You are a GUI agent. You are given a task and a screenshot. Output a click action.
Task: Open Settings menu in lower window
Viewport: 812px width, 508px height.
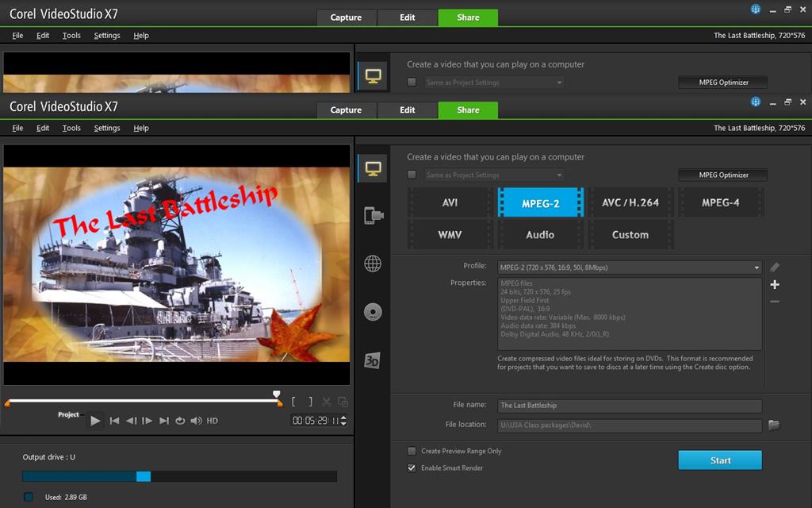point(107,128)
